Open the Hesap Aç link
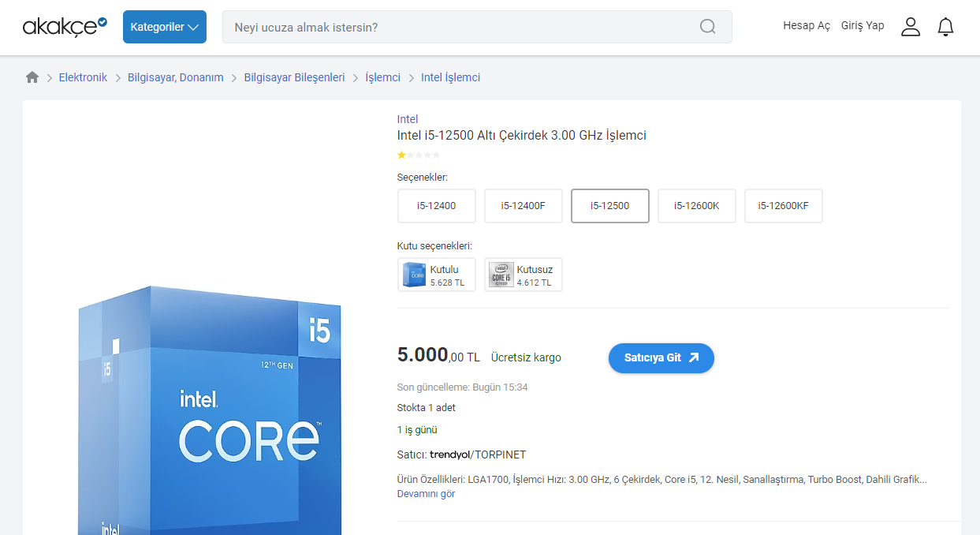Screen dimensions: 980x535 pos(807,26)
